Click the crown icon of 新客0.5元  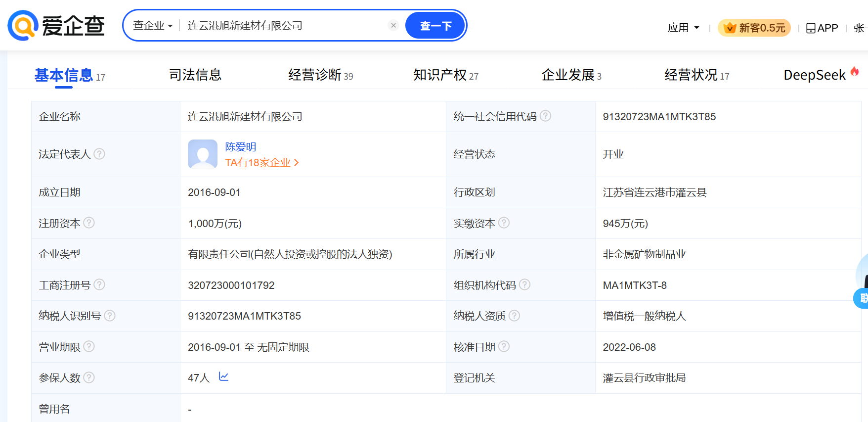click(730, 28)
